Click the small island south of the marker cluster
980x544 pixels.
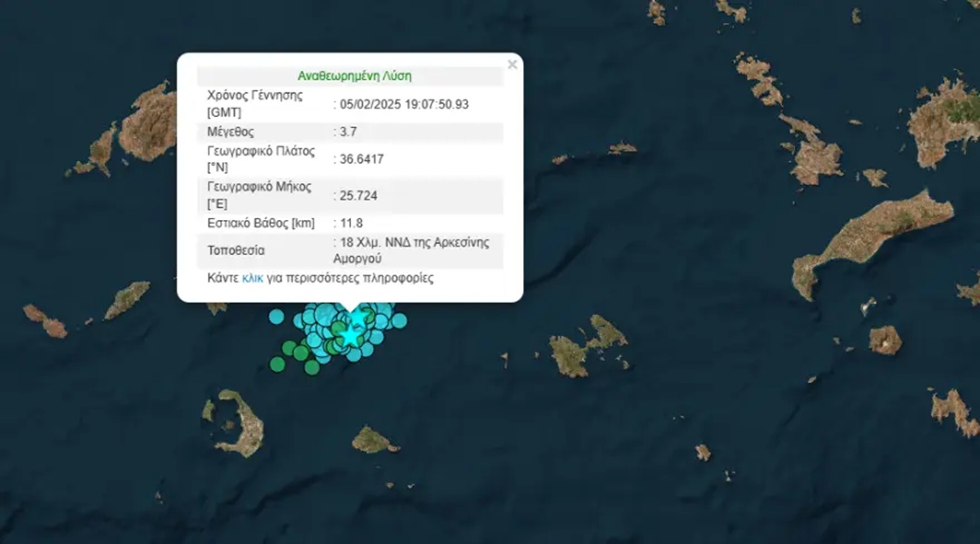point(372,440)
